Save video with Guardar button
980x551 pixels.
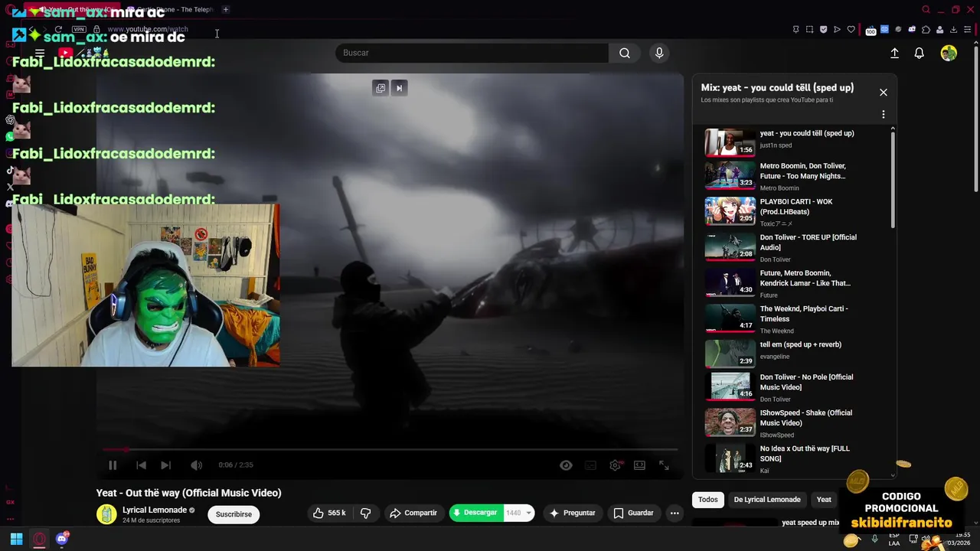[633, 513]
